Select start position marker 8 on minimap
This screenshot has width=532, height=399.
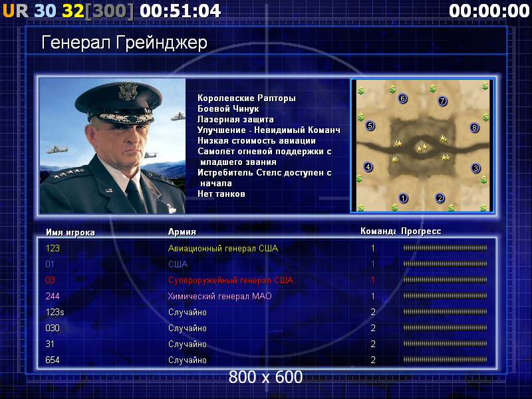(474, 128)
